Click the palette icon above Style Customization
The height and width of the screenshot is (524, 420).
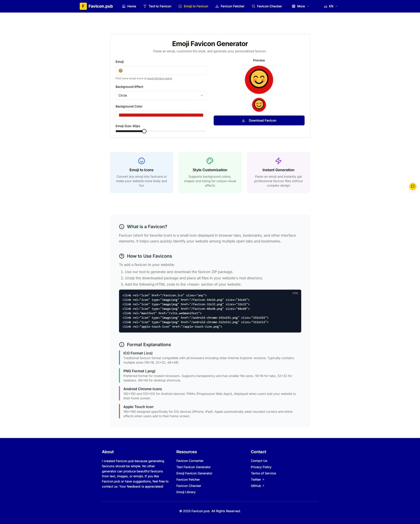point(210,161)
